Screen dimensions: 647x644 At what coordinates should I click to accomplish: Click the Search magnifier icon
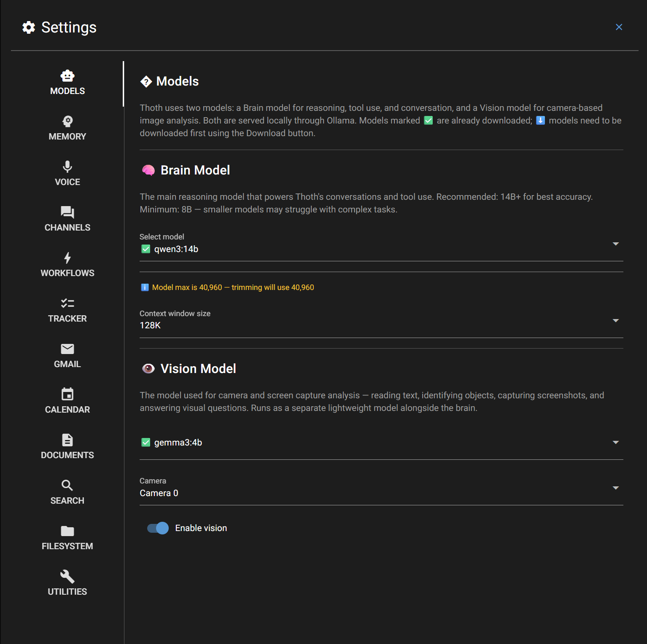coord(67,486)
